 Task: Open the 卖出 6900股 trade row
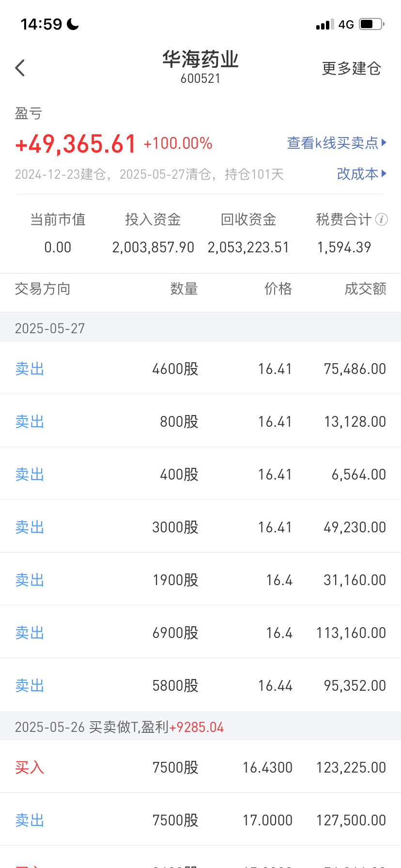click(200, 633)
